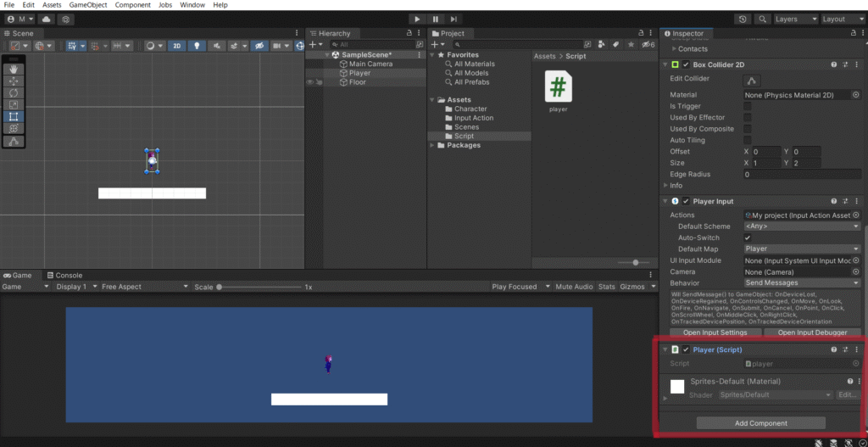Click the Add Component button
The height and width of the screenshot is (447, 868).
[x=760, y=422]
